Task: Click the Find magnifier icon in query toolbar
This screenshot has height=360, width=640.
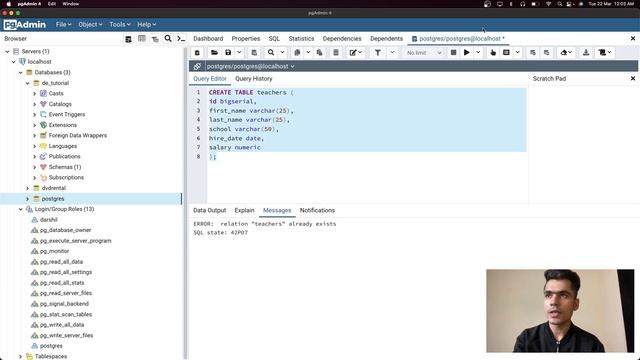Action: (x=271, y=53)
